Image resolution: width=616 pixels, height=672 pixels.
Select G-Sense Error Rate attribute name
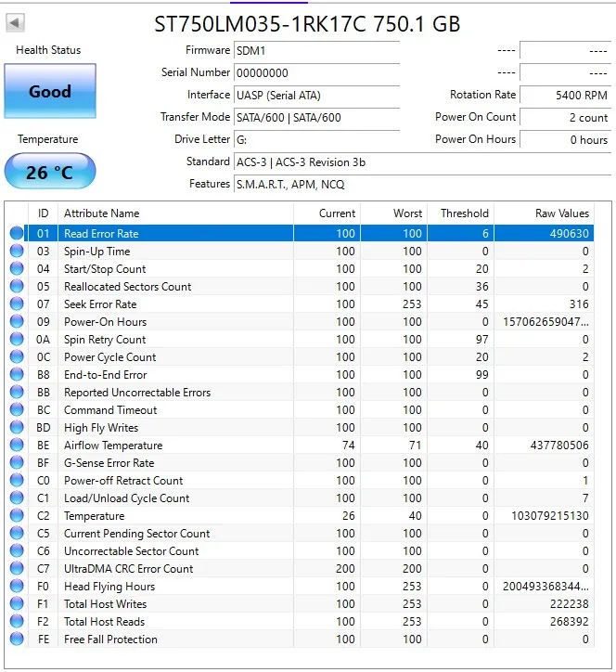pyautogui.click(x=109, y=463)
